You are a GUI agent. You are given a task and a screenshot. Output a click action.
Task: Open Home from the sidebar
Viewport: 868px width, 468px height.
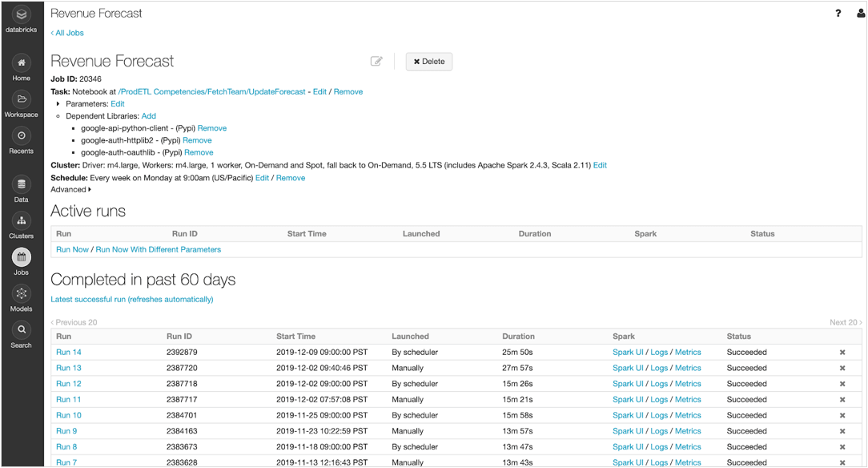tap(22, 63)
